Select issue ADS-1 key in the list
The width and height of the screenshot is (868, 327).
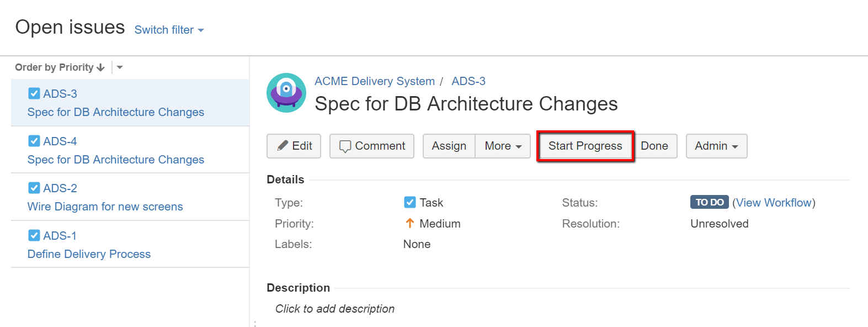pos(60,236)
